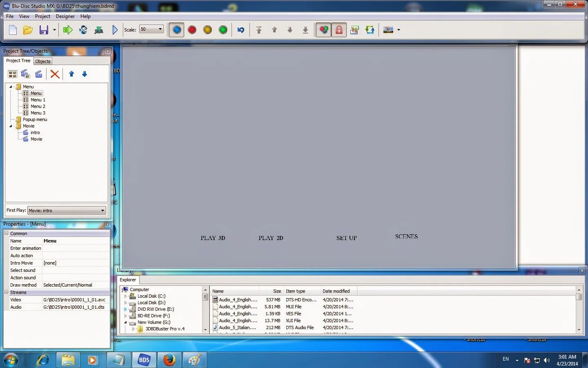Launch Firefox from the taskbar
The image size is (588, 368).
pos(169,360)
